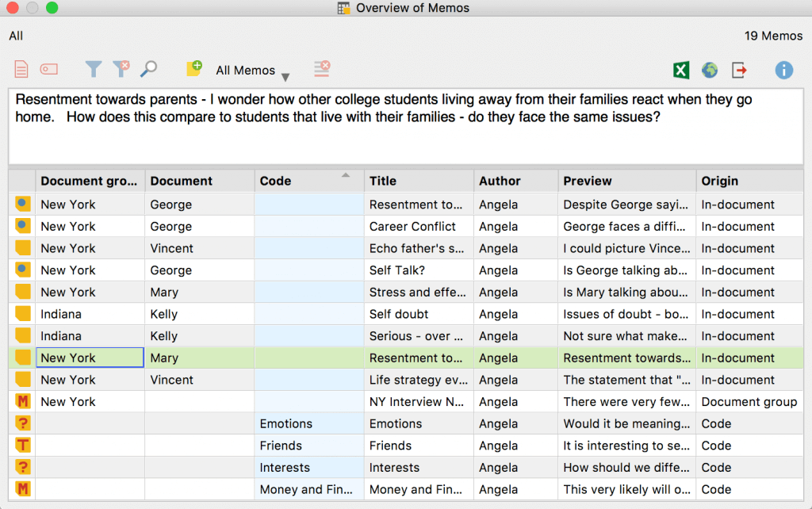Image resolution: width=812 pixels, height=509 pixels.
Task: Click the export icon with red arrow
Action: (x=739, y=71)
